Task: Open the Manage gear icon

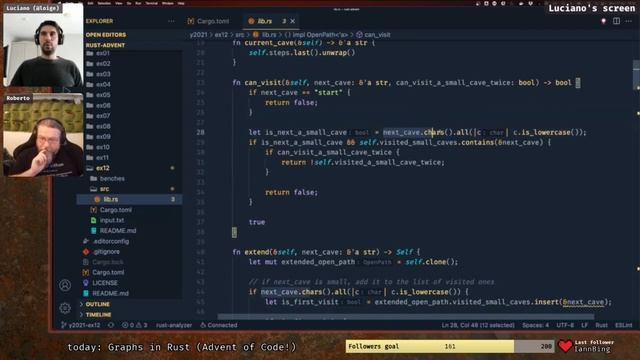Action: point(65,308)
